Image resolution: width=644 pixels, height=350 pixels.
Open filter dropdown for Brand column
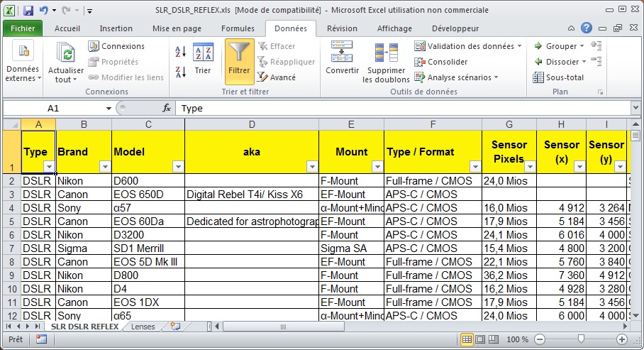(x=105, y=167)
